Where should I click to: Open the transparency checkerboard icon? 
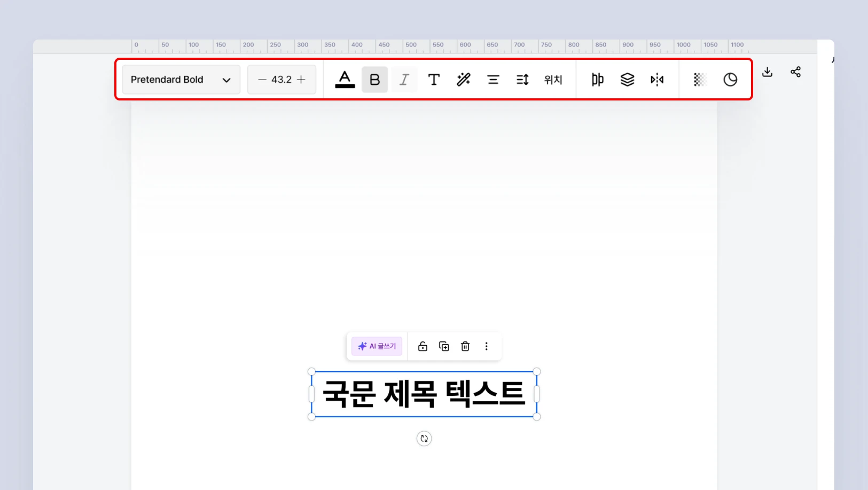pos(700,80)
